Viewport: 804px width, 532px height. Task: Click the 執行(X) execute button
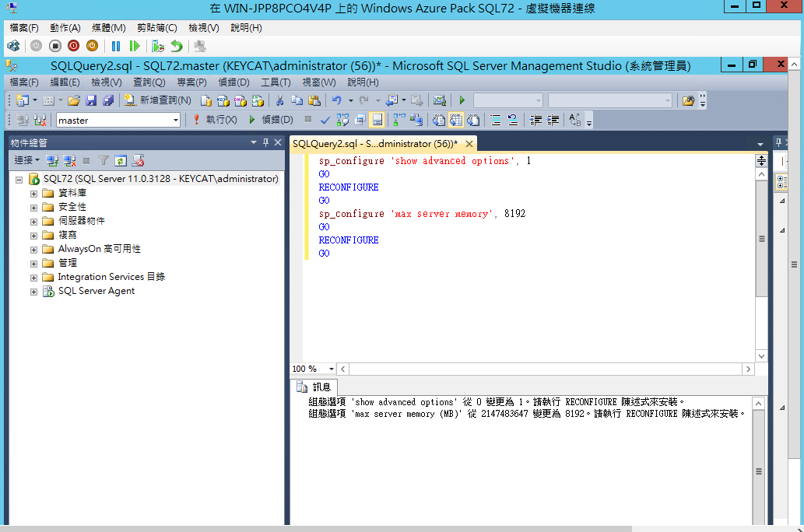[x=215, y=120]
